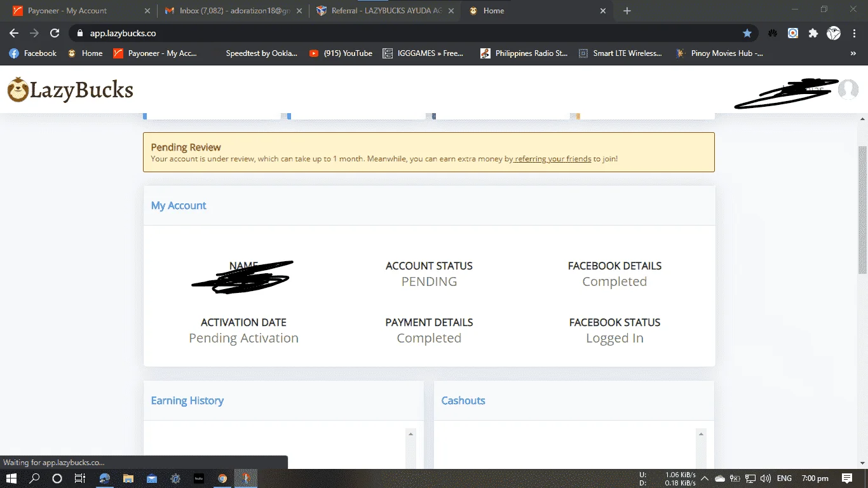The image size is (868, 488).
Task: Open the network status tray icon
Action: (x=750, y=478)
